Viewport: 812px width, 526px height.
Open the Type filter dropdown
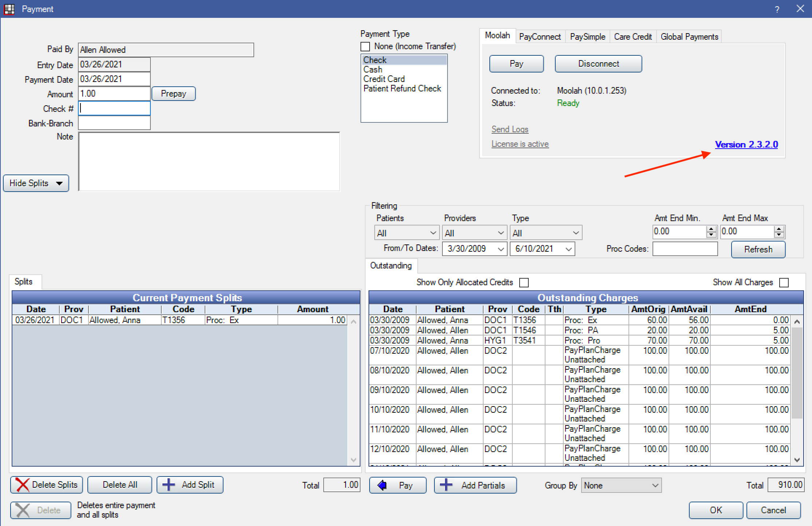click(547, 233)
